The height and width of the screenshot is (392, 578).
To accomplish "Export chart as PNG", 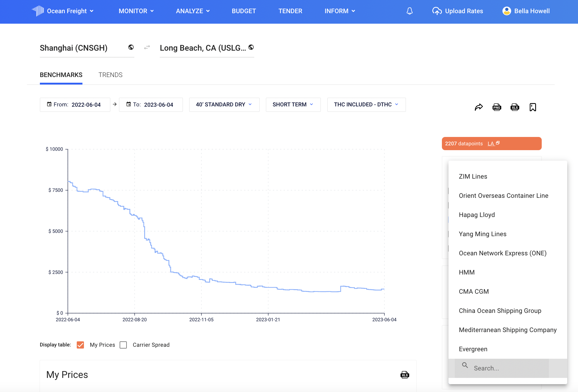I will [x=497, y=107].
